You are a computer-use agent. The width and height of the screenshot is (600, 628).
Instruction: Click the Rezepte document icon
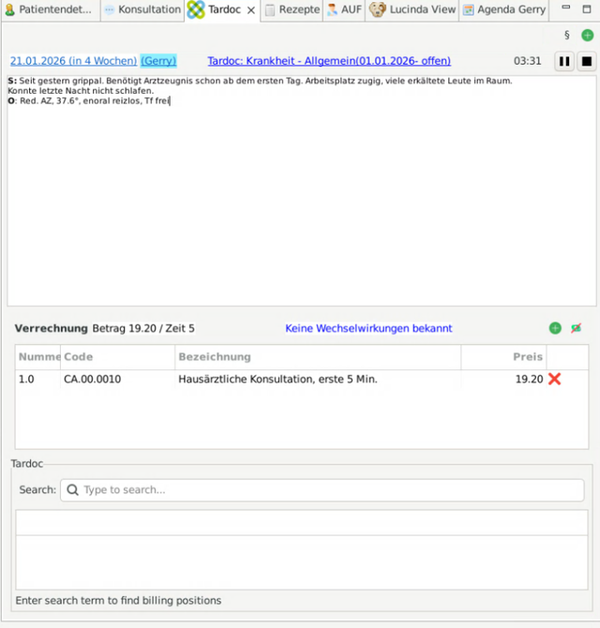click(x=270, y=10)
